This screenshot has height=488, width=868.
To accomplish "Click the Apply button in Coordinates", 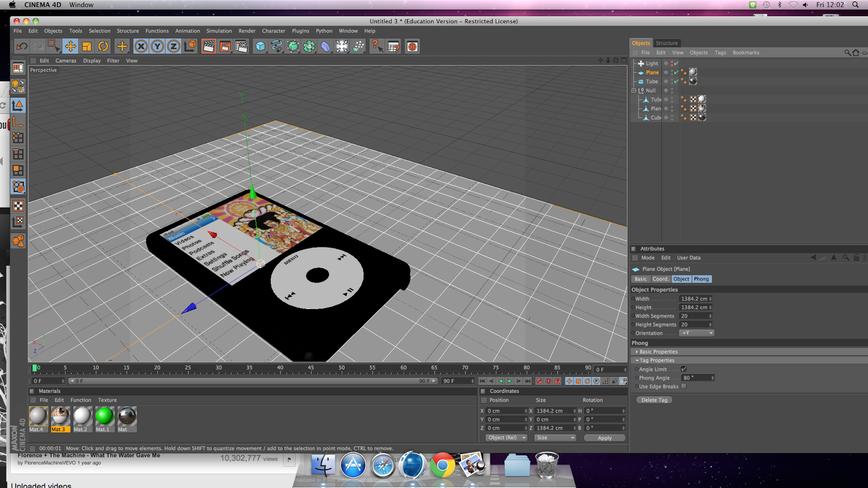I will pos(604,438).
